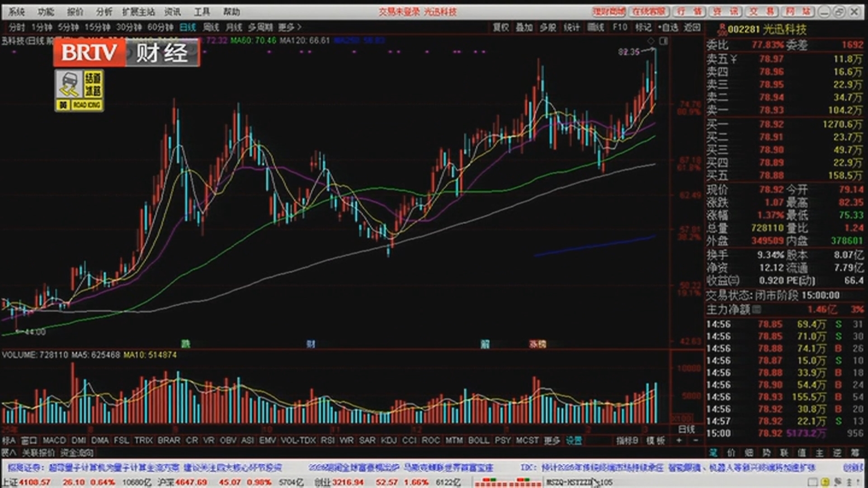Toggle the 叠加 overlay option

click(524, 28)
